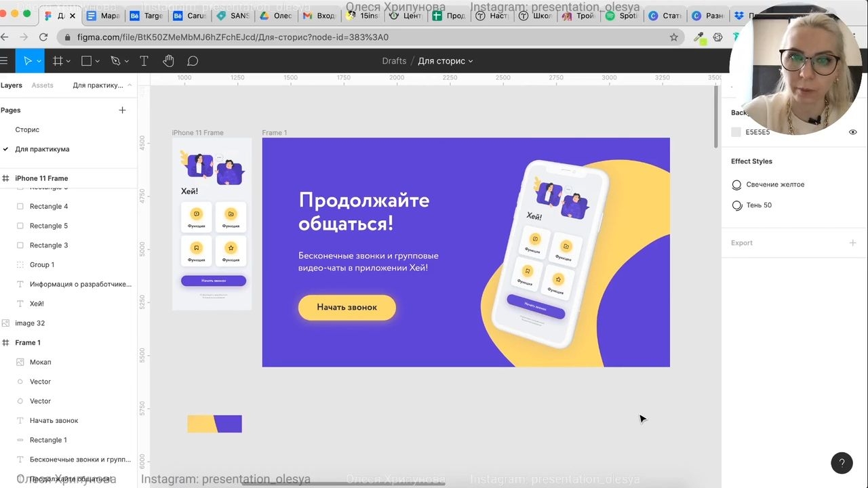Click the image icon of image 32 layer
Image resolution: width=868 pixels, height=488 pixels.
point(5,323)
